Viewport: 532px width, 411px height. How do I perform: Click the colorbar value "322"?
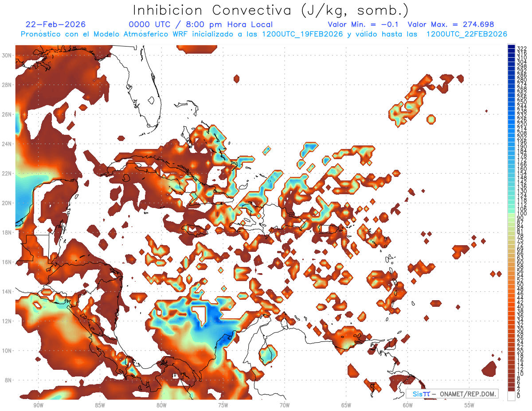tap(522, 48)
